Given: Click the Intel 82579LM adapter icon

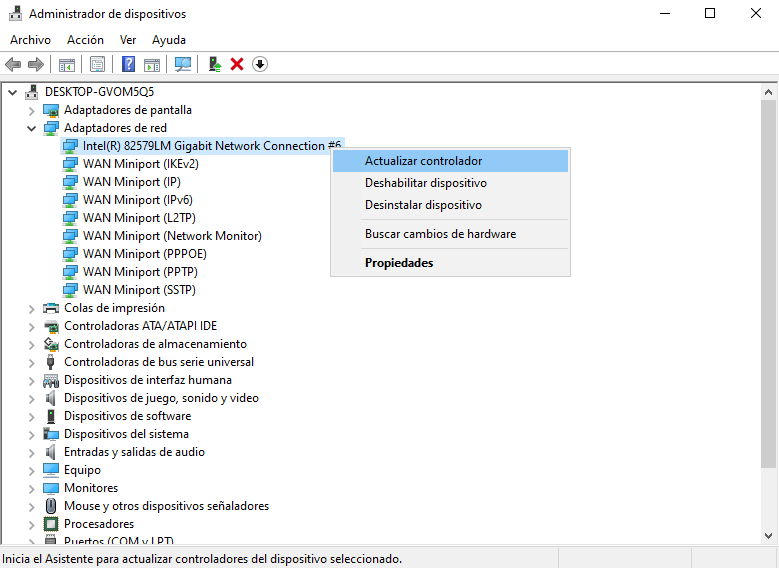Looking at the screenshot, I should tap(70, 146).
